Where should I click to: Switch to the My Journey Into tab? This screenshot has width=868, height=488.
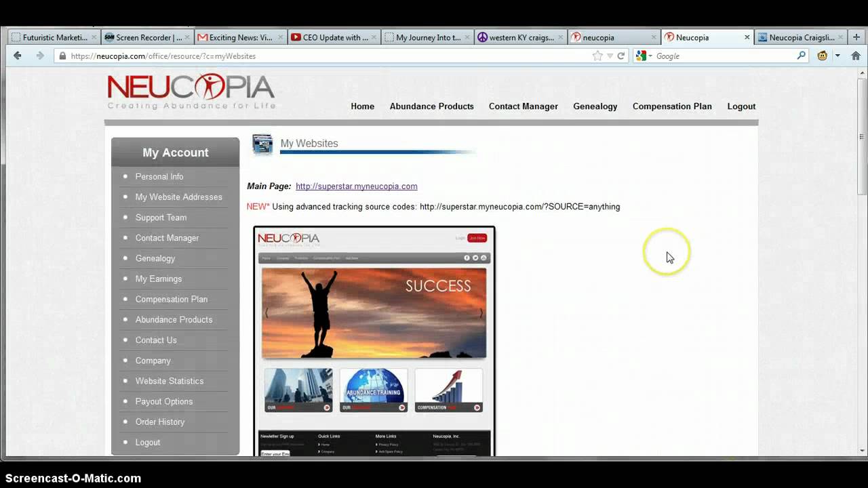pyautogui.click(x=428, y=37)
